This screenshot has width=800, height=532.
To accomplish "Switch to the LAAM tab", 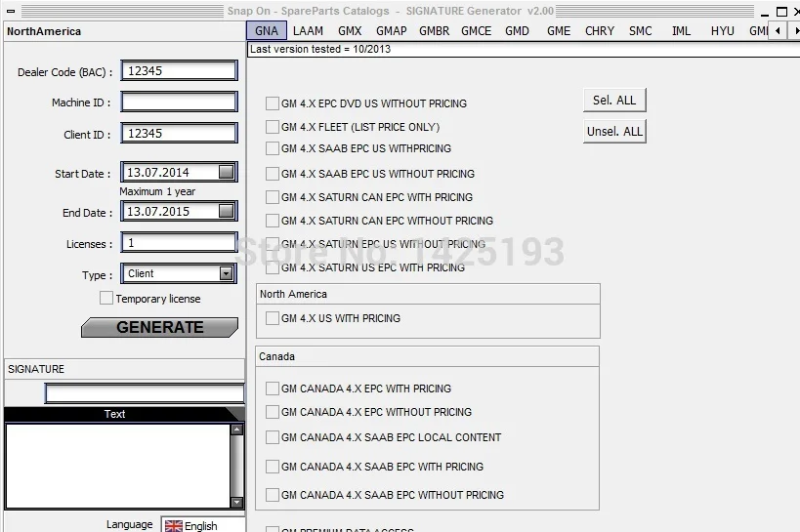I will coord(308,30).
